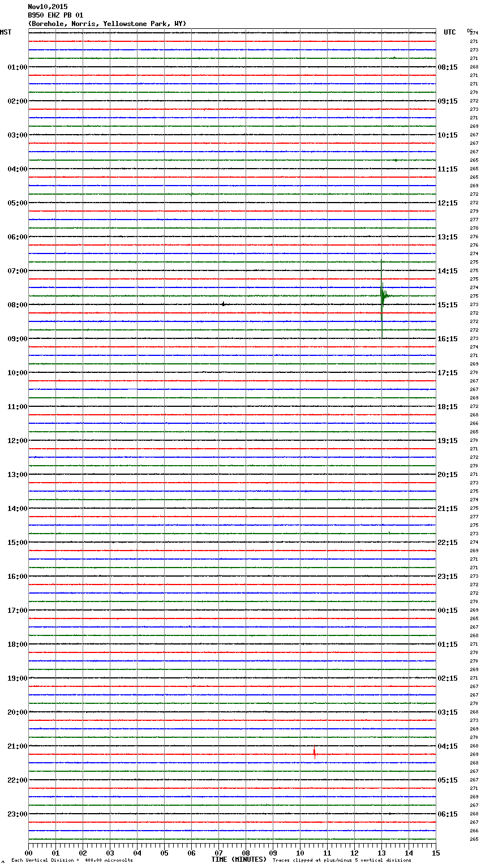Click the 06:15 UTC time label
This screenshot has height=868, width=481.
tap(448, 814)
